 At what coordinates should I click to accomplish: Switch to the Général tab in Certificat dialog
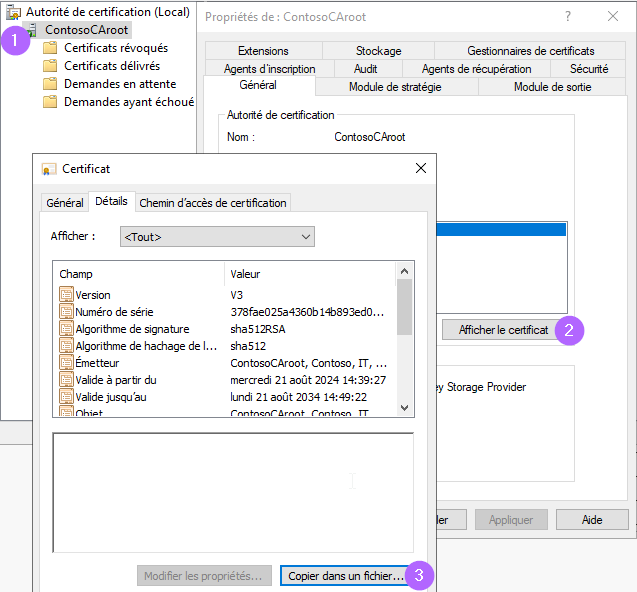(65, 203)
